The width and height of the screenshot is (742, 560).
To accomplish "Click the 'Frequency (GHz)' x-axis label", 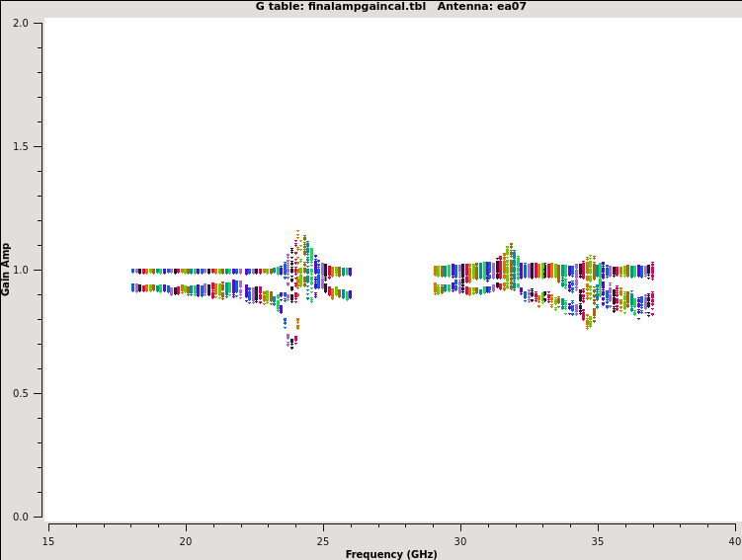I will 391,554.
